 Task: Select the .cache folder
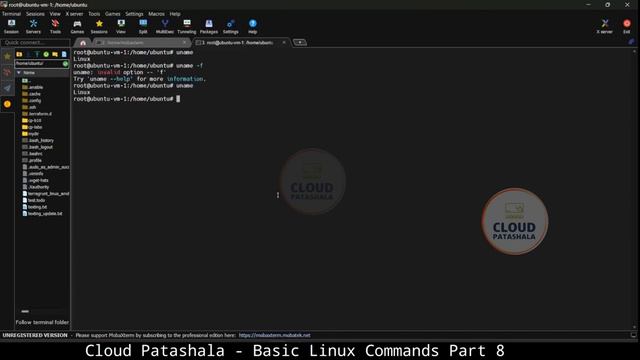point(31,93)
